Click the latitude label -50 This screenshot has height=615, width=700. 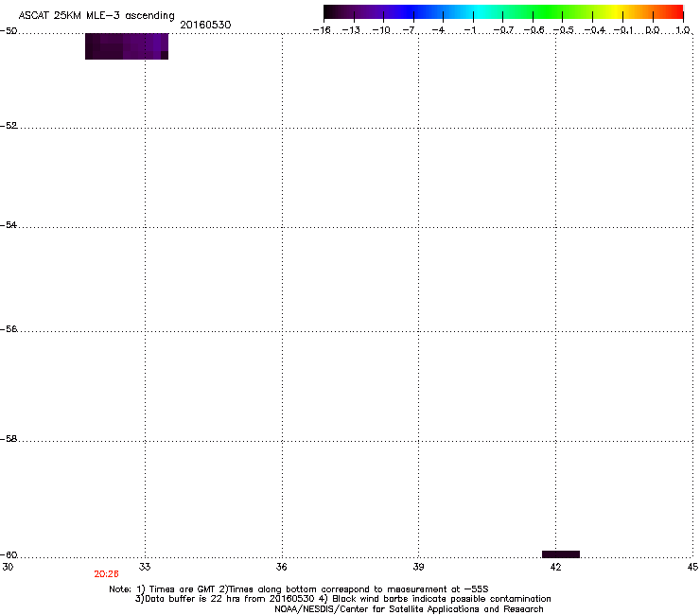pos(9,31)
